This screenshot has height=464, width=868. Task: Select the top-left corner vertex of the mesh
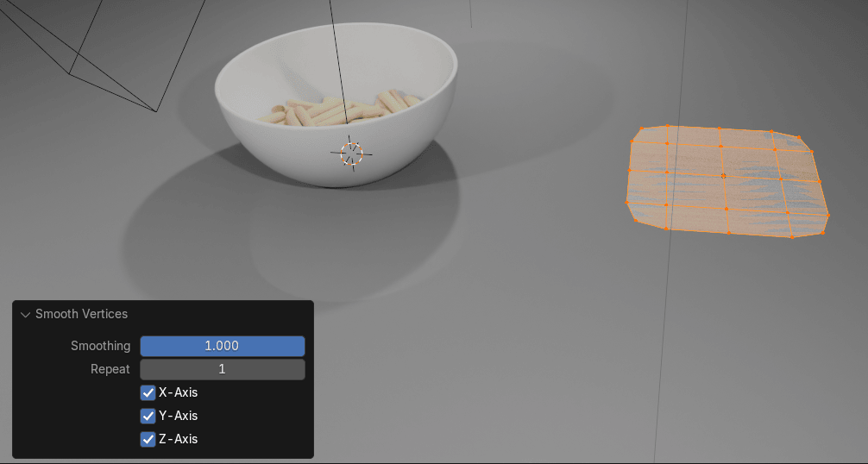642,129
